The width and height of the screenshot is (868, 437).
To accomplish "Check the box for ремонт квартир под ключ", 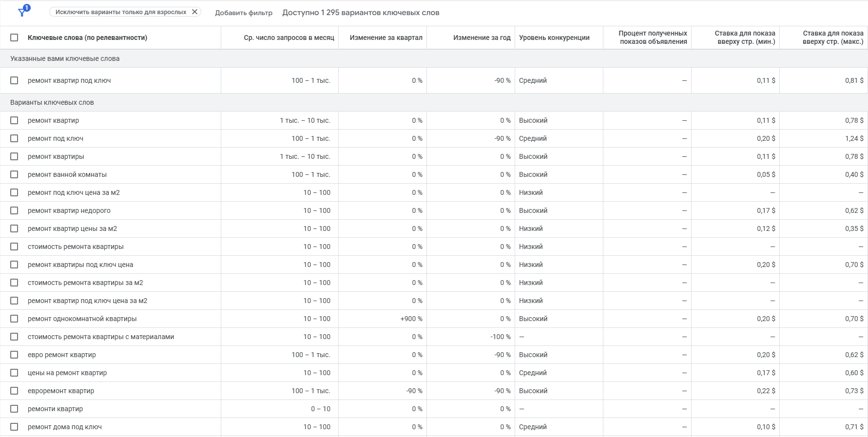I will [x=14, y=80].
